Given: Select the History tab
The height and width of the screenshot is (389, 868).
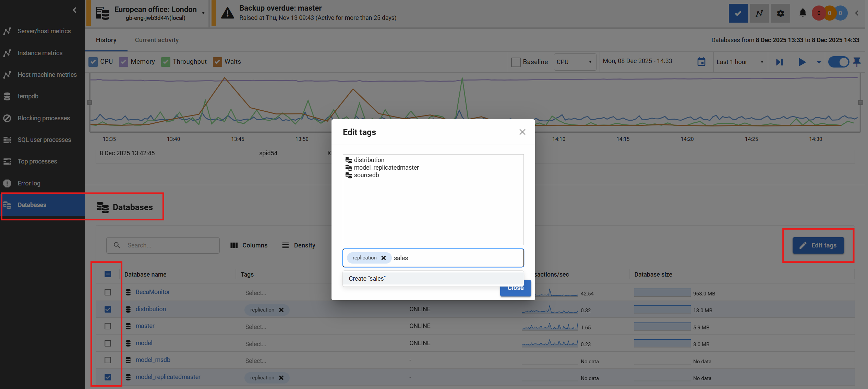Looking at the screenshot, I should click(x=106, y=40).
